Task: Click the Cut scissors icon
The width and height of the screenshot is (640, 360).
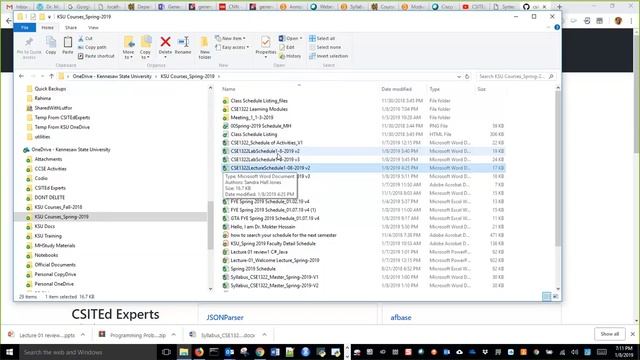Action: point(81,38)
